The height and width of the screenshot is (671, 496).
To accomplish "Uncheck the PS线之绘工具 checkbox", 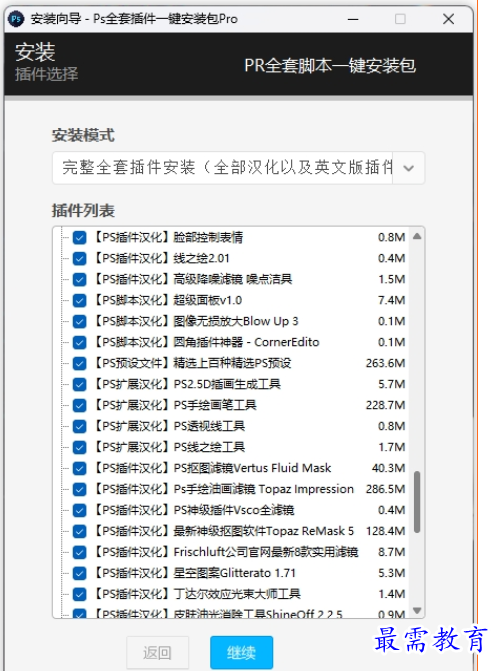I will [80, 447].
